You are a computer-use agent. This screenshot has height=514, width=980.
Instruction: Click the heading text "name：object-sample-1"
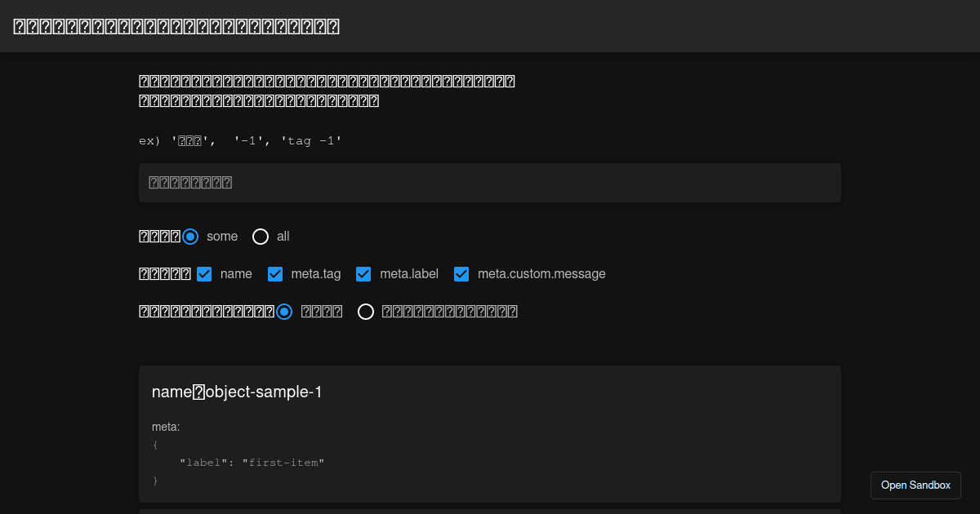point(236,392)
